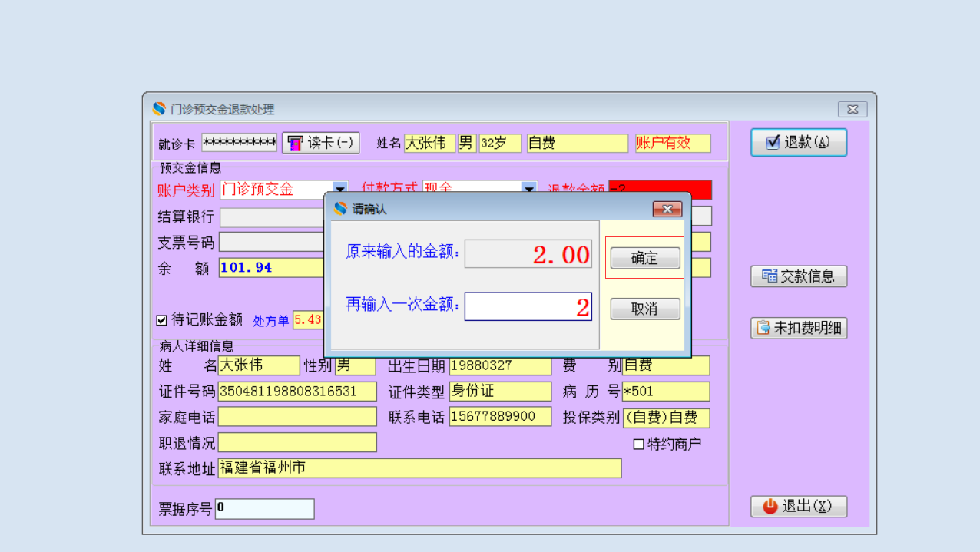Click the 就诊卡 masked number field
This screenshot has width=980, height=552.
tap(239, 143)
